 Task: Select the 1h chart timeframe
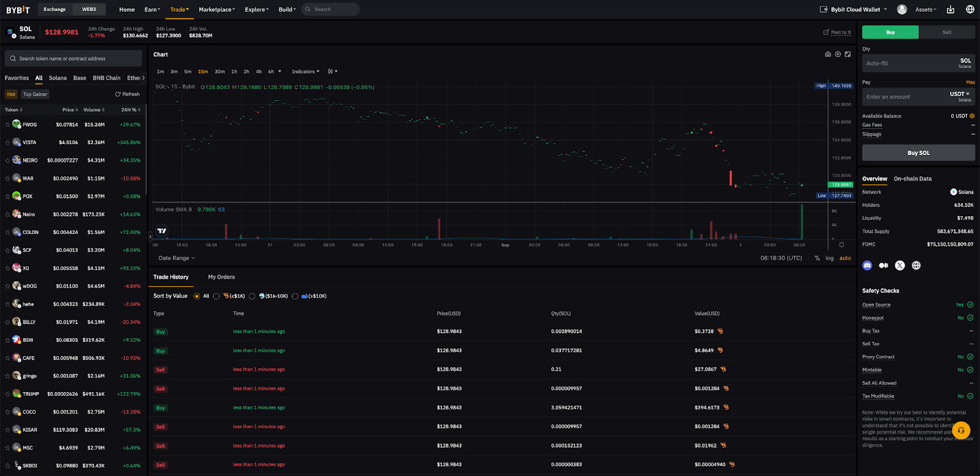tap(234, 72)
